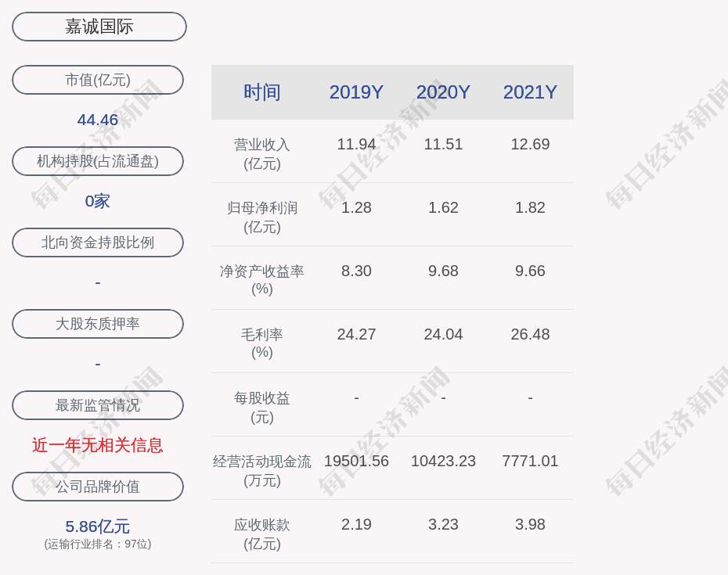Click the revenue value 11.94
This screenshot has width=728, height=575.
point(356,144)
